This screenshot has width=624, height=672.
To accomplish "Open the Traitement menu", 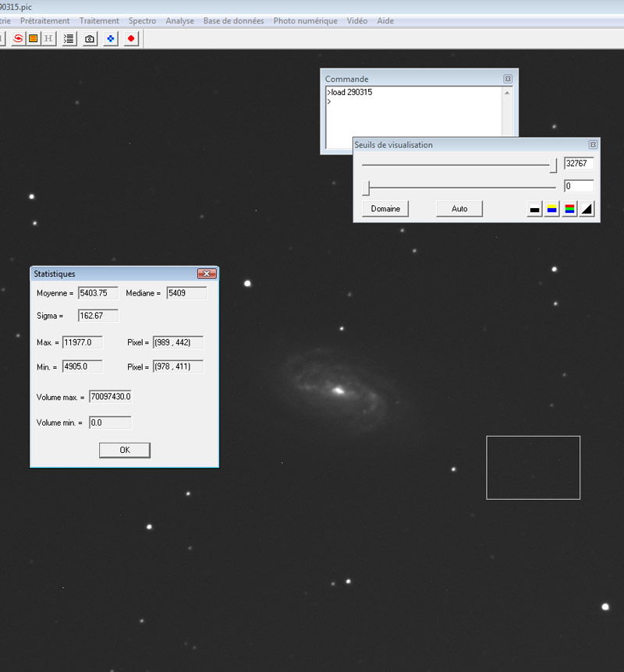I will pos(99,20).
